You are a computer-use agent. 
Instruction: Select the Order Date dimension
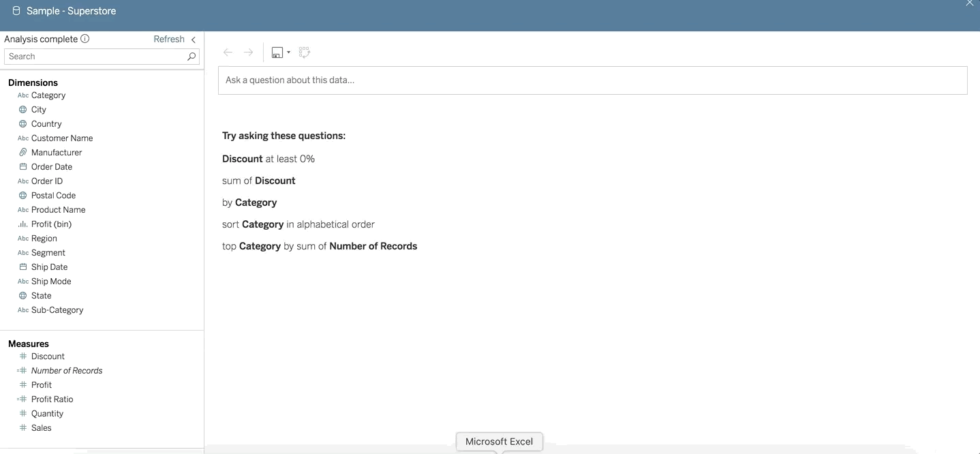tap(52, 167)
